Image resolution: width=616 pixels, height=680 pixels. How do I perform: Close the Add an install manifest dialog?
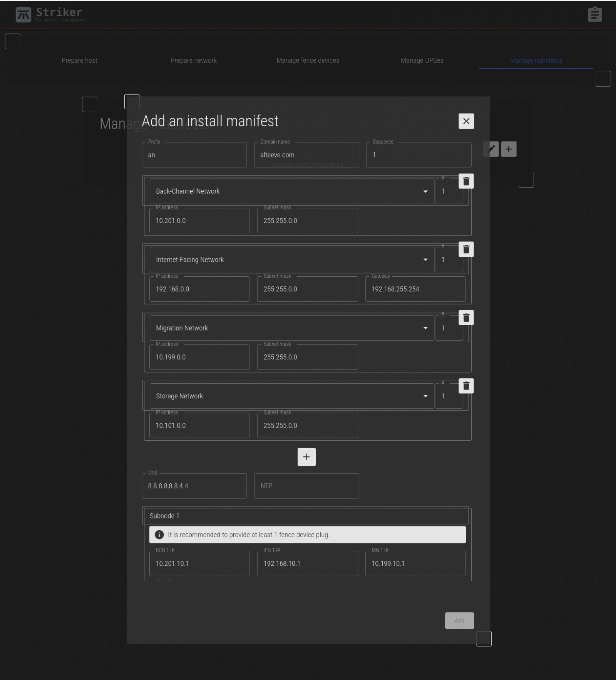point(466,121)
